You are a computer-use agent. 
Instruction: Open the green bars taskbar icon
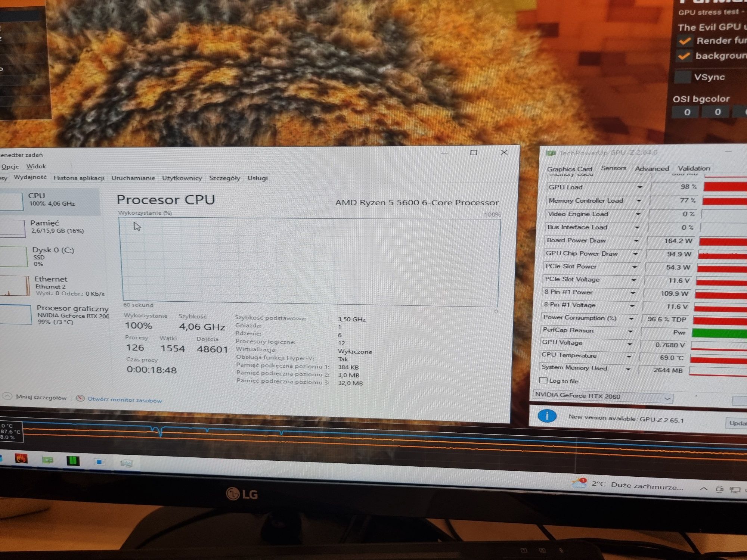[73, 461]
